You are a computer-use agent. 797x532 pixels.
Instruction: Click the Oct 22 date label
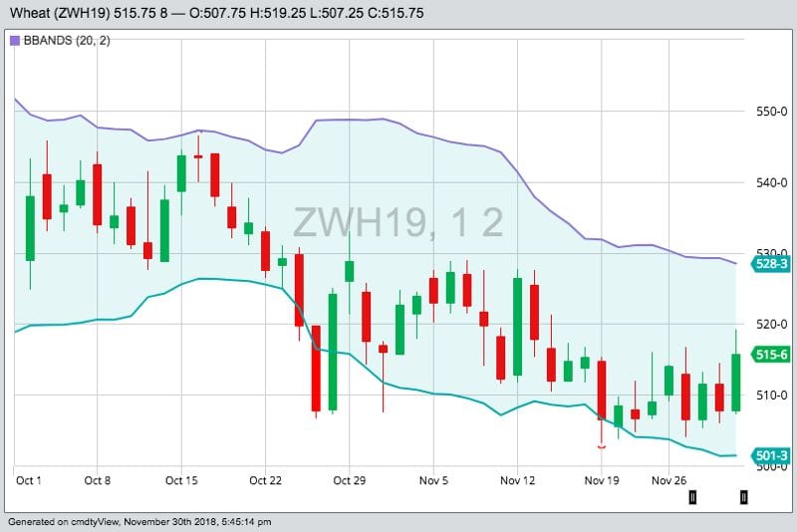click(x=265, y=480)
